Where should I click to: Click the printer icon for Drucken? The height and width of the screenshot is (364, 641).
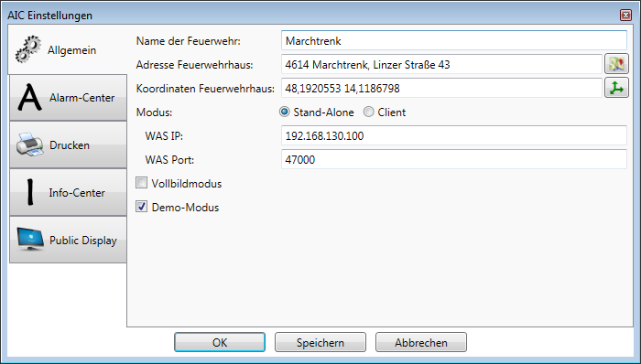point(30,145)
